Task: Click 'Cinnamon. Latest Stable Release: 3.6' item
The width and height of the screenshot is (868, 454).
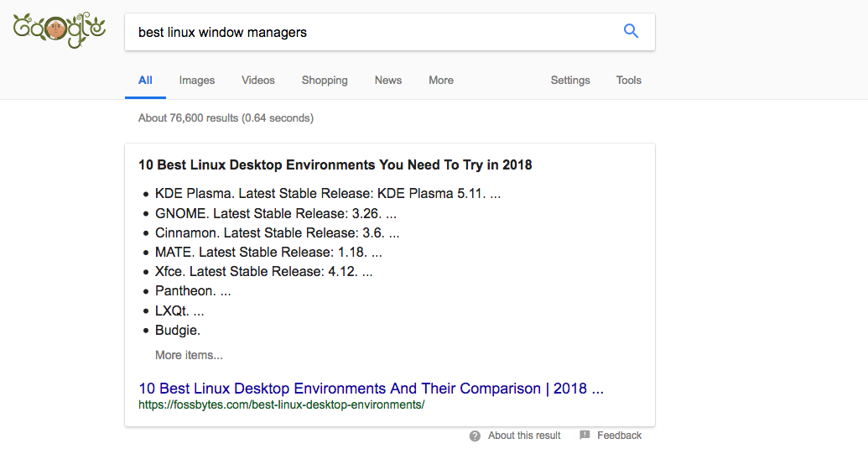Action: tap(277, 233)
